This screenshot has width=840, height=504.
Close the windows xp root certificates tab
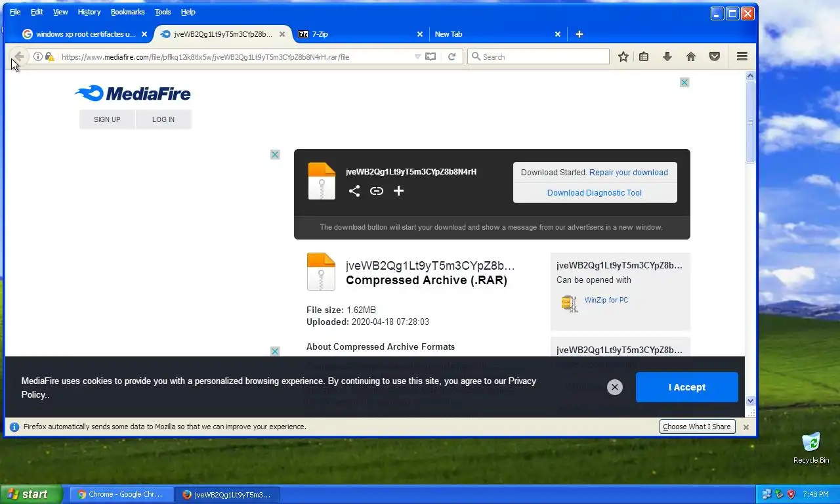(x=144, y=34)
